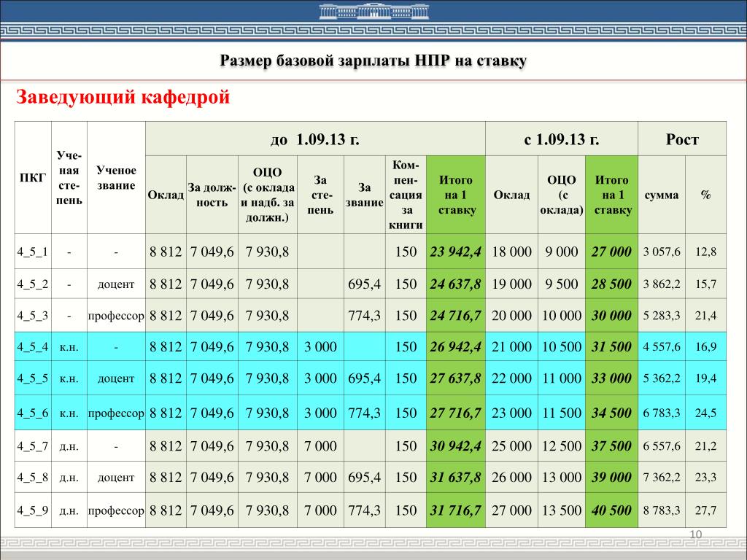Viewport: 747px width, 560px height.
Task: Click 'профессор' in row 4_5_9
Action: (x=116, y=511)
